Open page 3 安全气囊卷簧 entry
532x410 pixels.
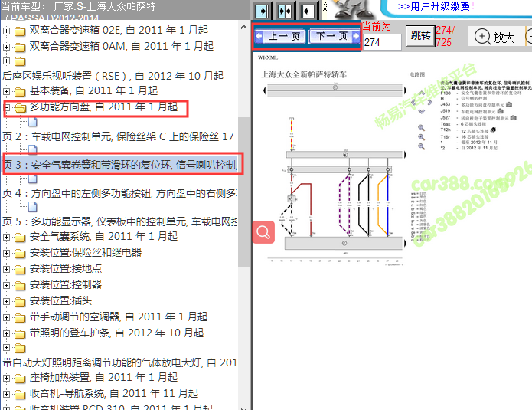pyautogui.click(x=120, y=165)
